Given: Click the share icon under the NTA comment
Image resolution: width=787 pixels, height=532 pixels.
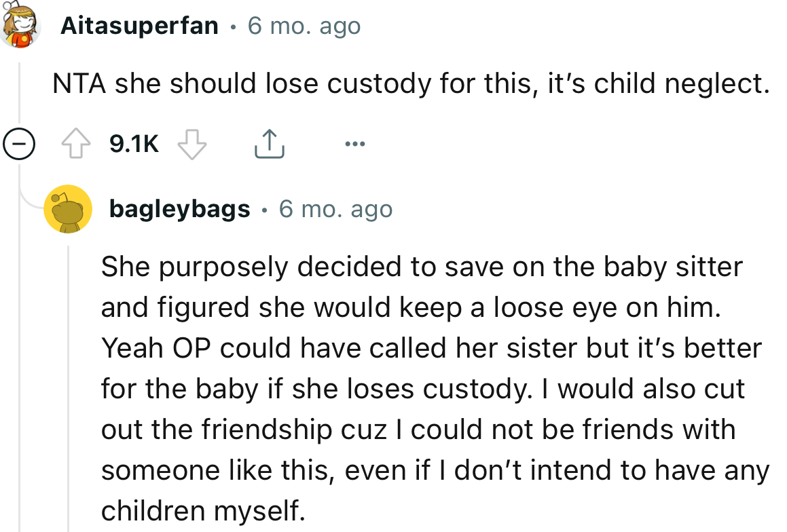Looking at the screenshot, I should tap(270, 142).
